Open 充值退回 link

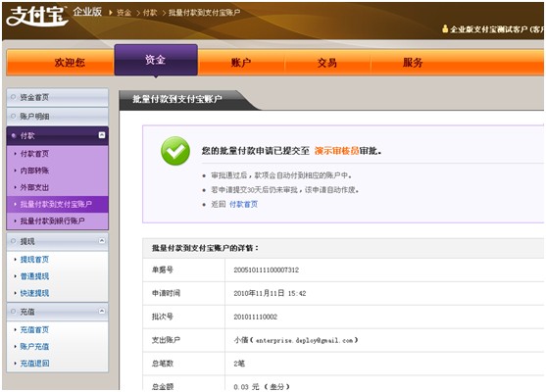[34, 364]
